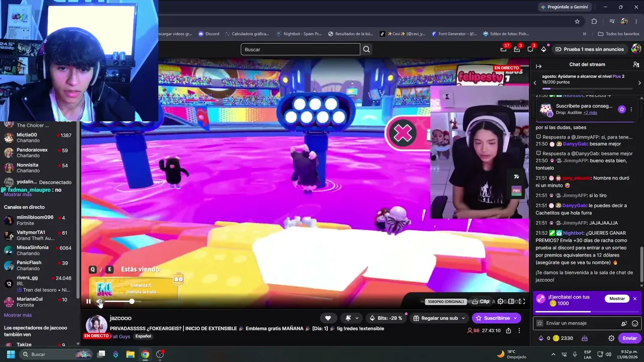The width and height of the screenshot is (644, 362).
Task: Open the Twitch user avatar menu
Action: click(636, 49)
